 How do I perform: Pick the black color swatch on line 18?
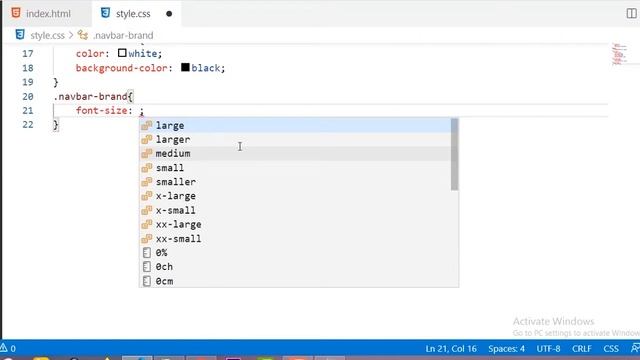point(185,67)
